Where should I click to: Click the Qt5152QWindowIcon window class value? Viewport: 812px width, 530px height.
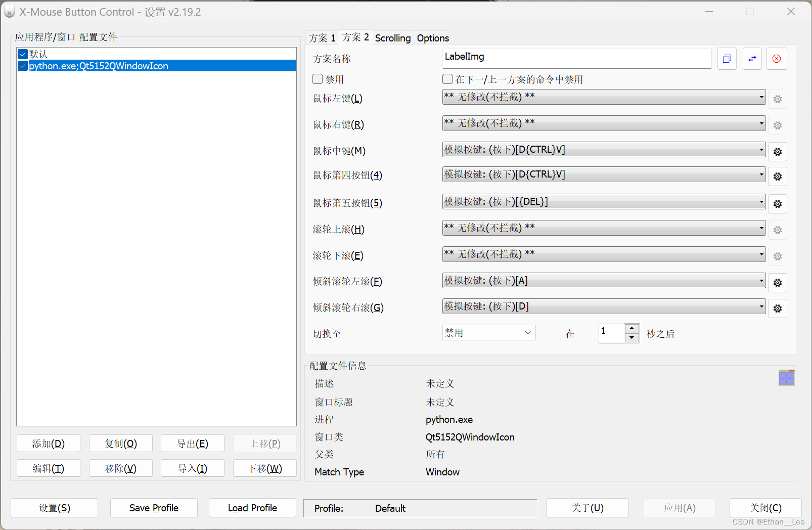[x=470, y=437]
